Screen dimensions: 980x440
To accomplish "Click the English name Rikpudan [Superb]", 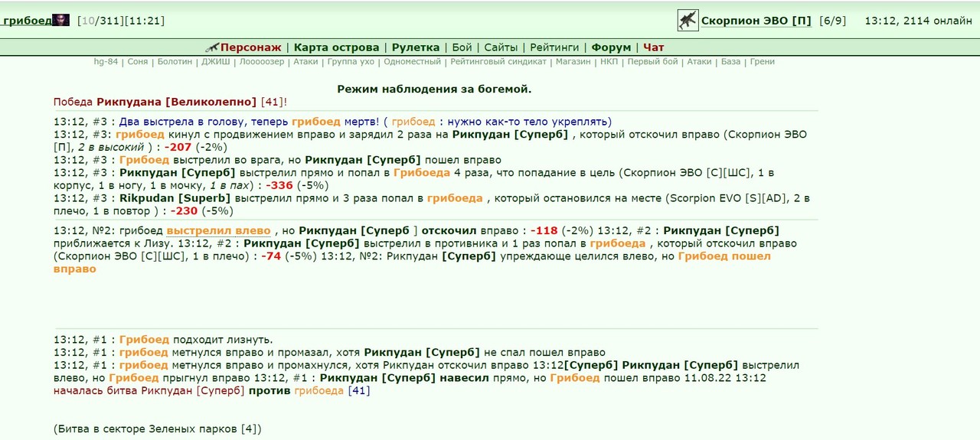I will click(175, 198).
